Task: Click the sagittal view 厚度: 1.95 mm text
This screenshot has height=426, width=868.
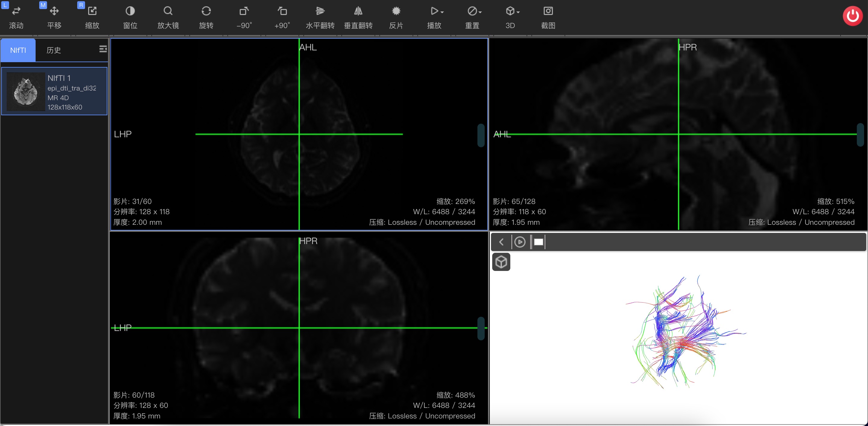Action: [x=516, y=222]
